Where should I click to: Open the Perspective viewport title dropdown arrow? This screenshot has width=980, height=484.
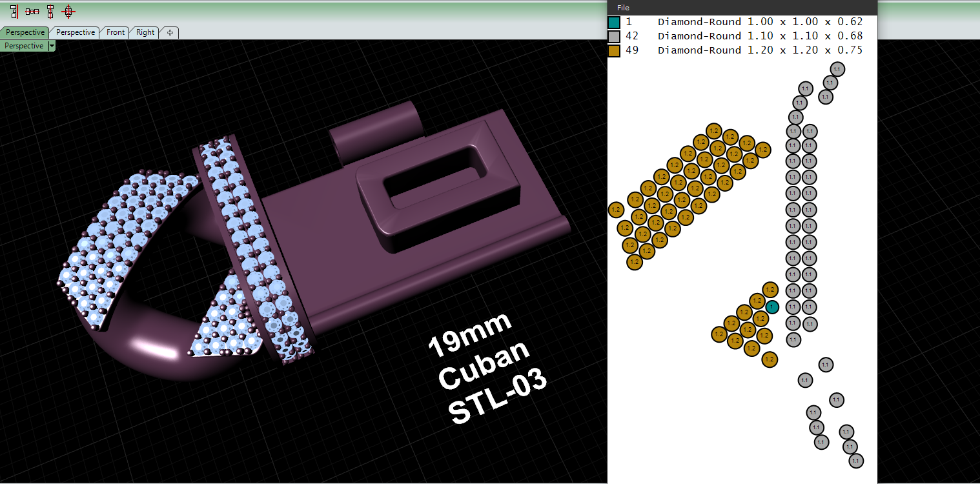coord(52,46)
